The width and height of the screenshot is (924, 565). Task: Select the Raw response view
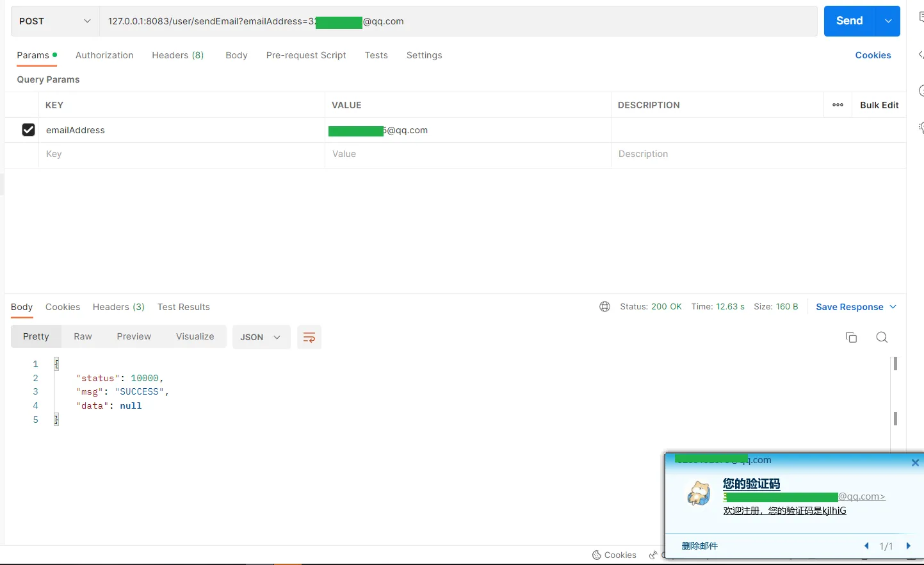(83, 336)
